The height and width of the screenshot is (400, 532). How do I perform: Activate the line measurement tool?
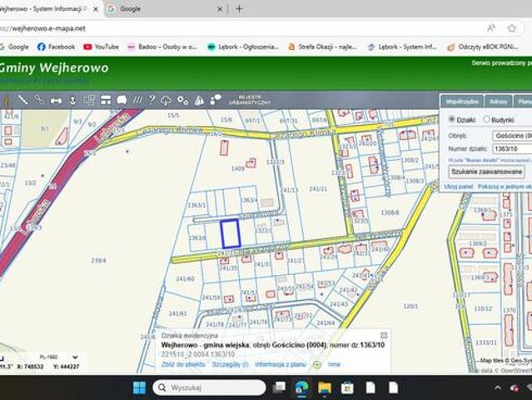pos(23,99)
